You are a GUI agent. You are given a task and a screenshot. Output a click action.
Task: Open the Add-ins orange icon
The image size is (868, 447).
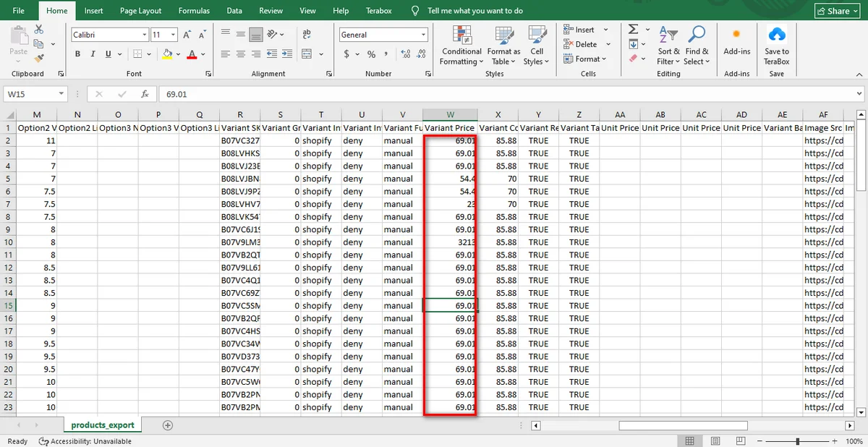(736, 34)
